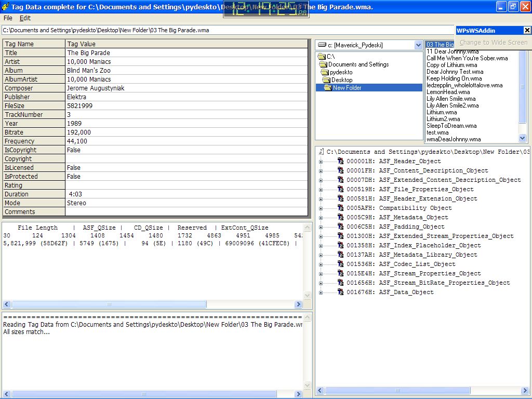Open the File menu
Viewport: 532px width, 399px height.
click(8, 18)
